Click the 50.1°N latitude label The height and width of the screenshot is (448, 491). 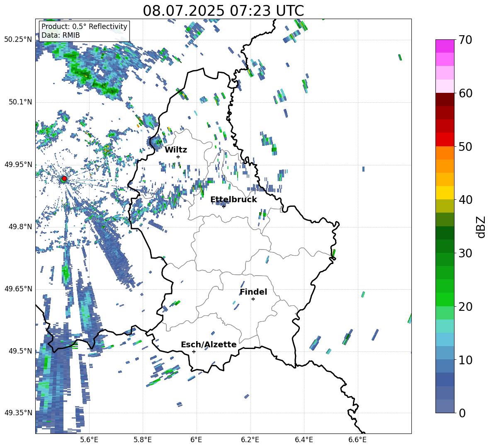(x=20, y=102)
